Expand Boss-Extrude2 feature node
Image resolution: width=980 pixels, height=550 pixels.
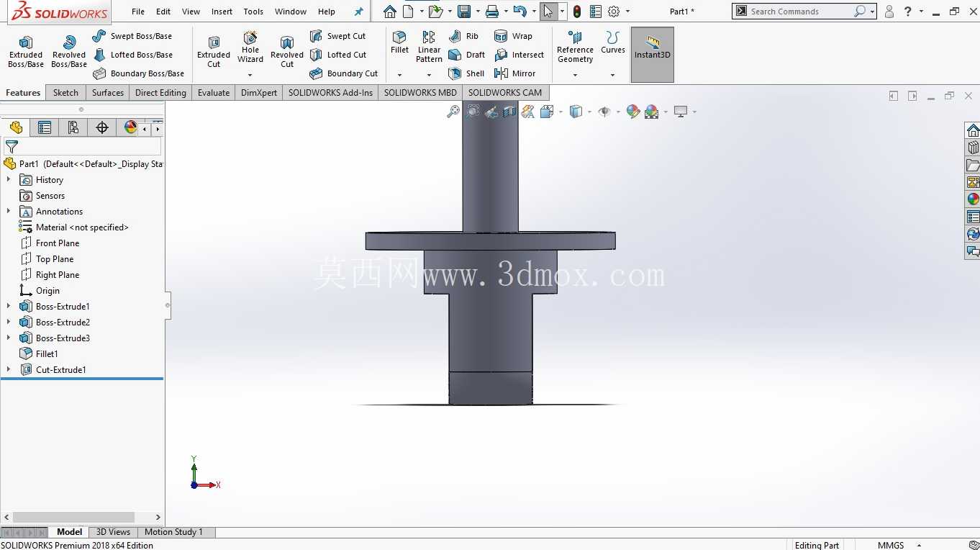coord(9,323)
